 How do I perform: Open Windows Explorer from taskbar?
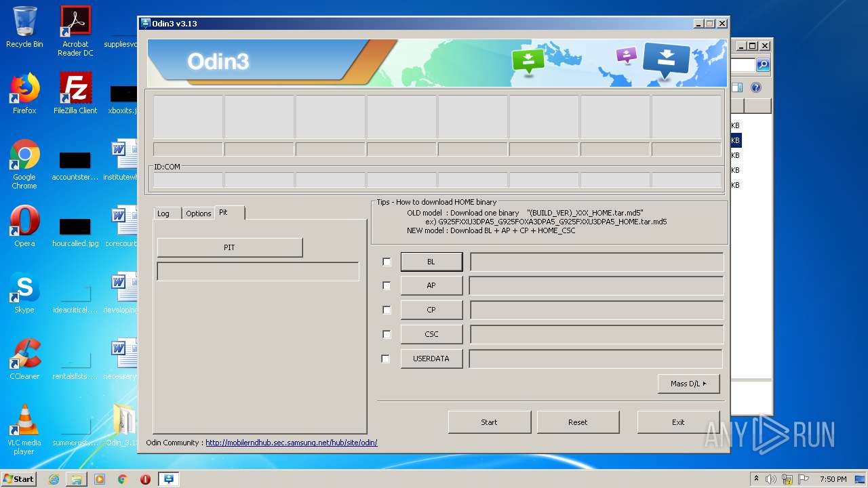pyautogui.click(x=77, y=479)
